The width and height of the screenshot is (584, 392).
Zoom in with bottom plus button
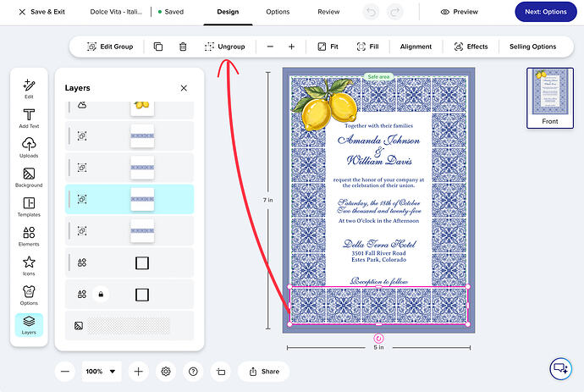pyautogui.click(x=138, y=372)
